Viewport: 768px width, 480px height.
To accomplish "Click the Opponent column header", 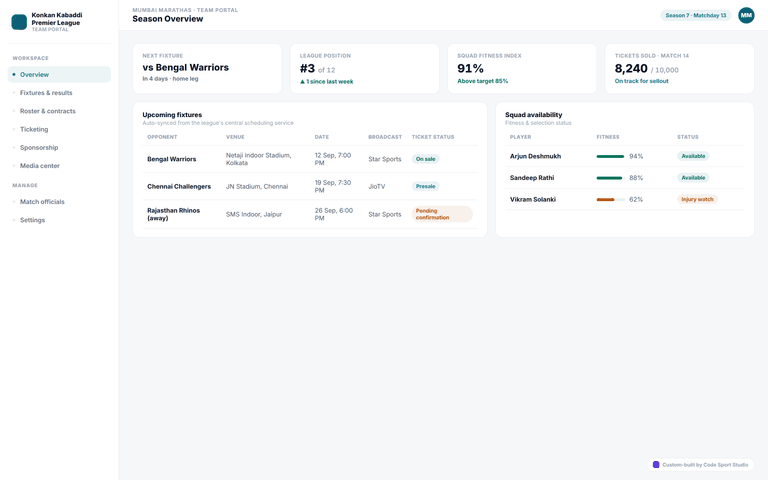I will (x=162, y=137).
